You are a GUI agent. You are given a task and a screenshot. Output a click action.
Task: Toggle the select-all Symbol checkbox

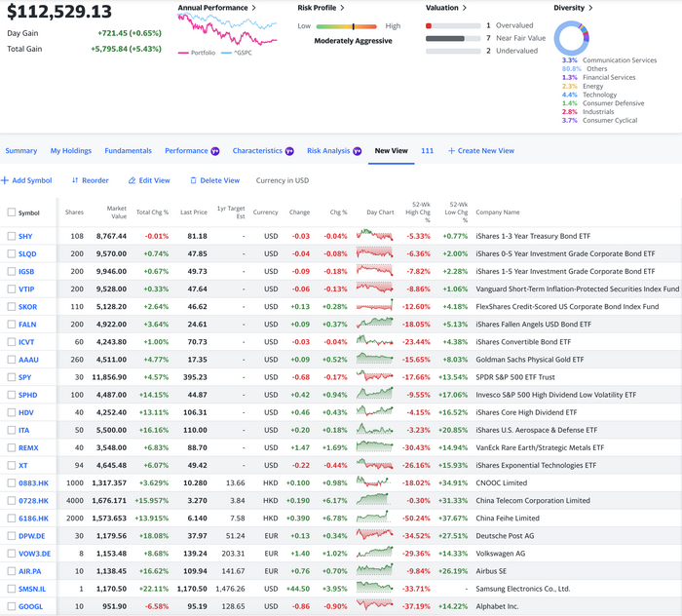12,212
